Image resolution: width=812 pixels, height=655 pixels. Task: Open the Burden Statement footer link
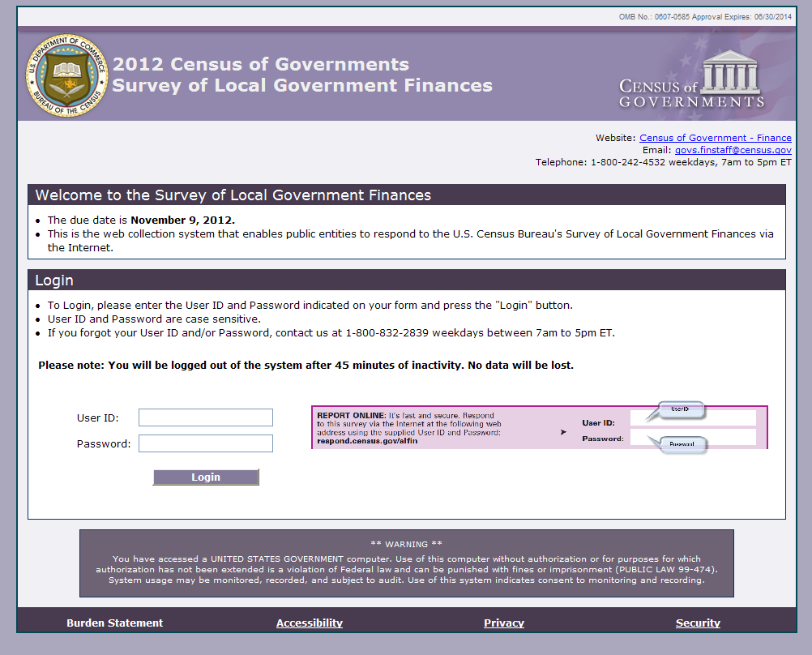pos(114,623)
